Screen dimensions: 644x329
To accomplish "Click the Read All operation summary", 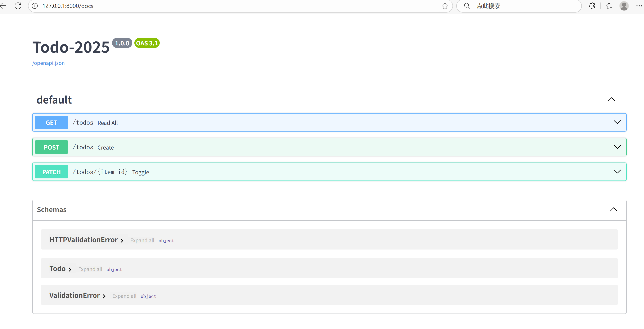I will click(108, 123).
